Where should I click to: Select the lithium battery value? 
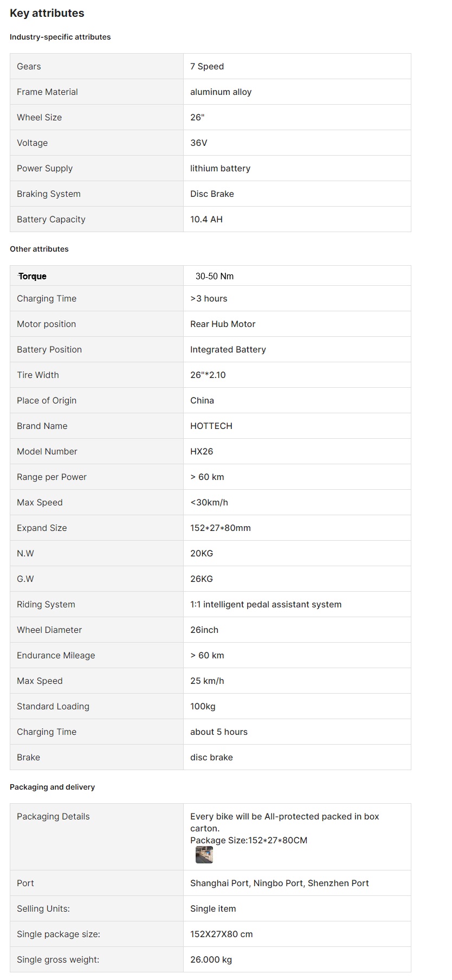[220, 168]
